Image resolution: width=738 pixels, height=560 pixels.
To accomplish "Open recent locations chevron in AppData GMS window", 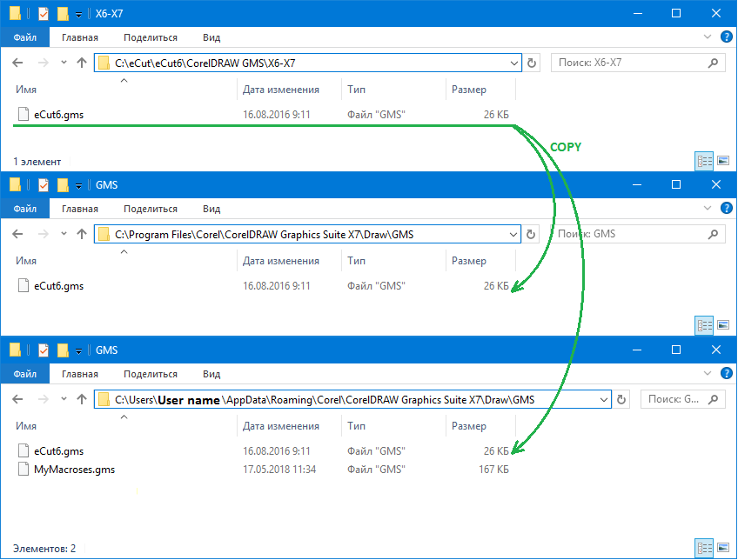I will 64,399.
